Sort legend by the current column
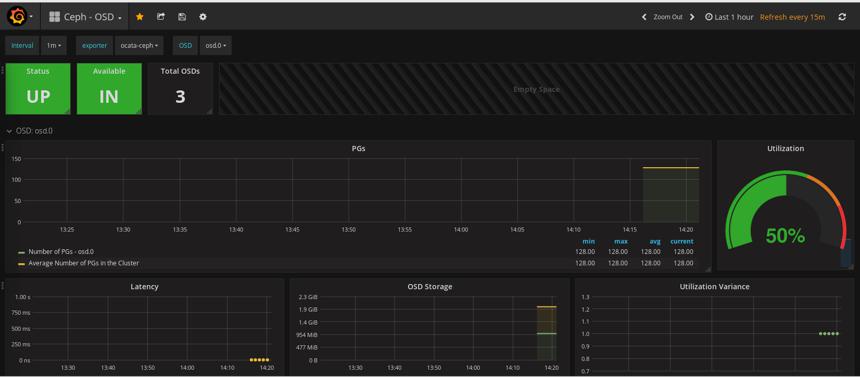 click(x=682, y=241)
